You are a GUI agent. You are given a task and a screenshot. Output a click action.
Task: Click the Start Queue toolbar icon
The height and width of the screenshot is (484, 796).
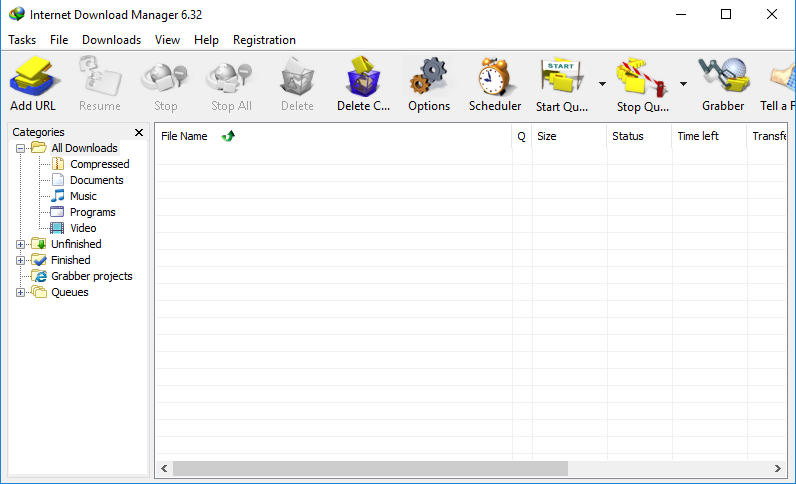562,76
